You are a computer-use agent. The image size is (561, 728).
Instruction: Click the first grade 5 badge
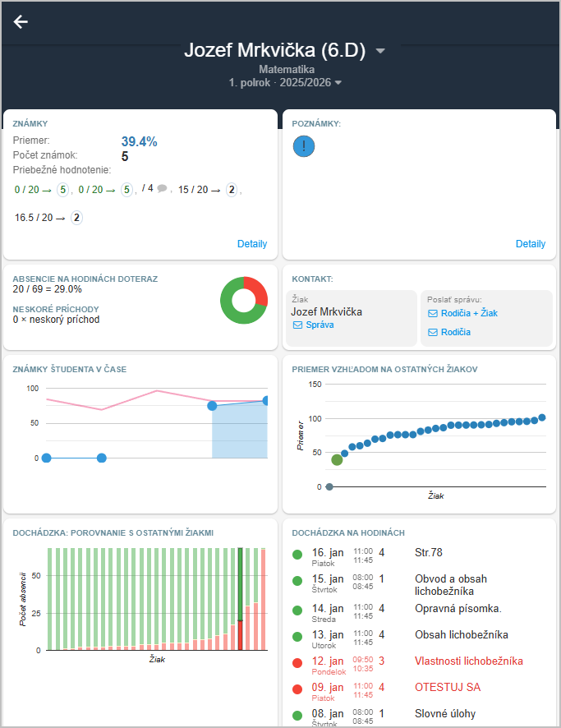pos(63,190)
